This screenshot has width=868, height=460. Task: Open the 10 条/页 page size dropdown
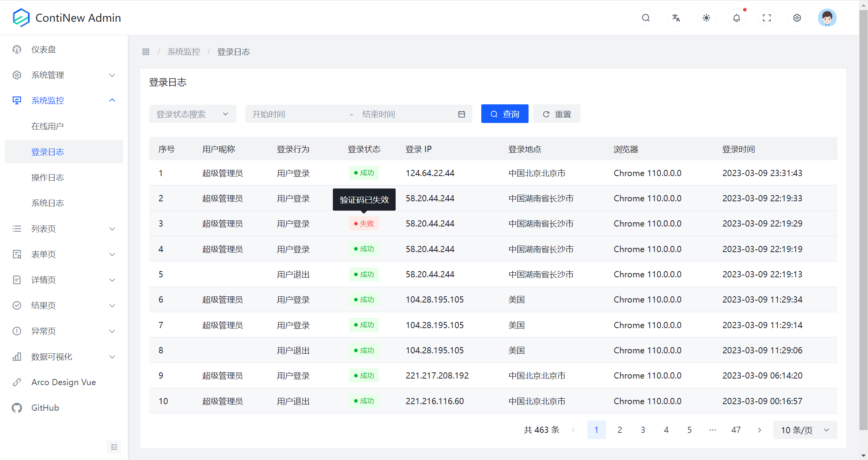click(x=805, y=430)
